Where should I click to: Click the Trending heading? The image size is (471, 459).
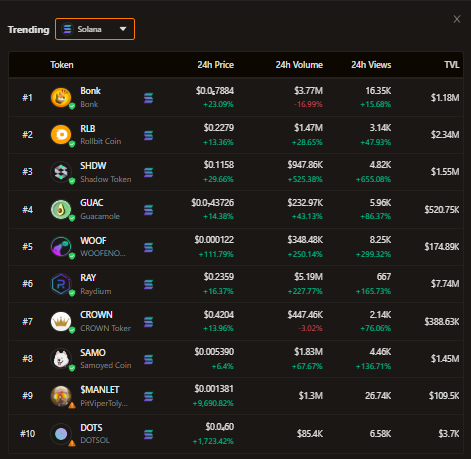coord(28,30)
